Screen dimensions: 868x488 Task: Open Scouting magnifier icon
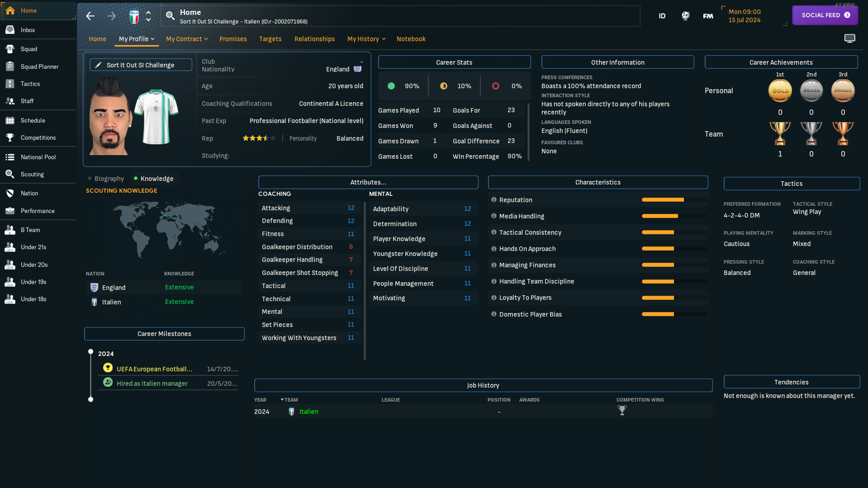click(x=10, y=174)
